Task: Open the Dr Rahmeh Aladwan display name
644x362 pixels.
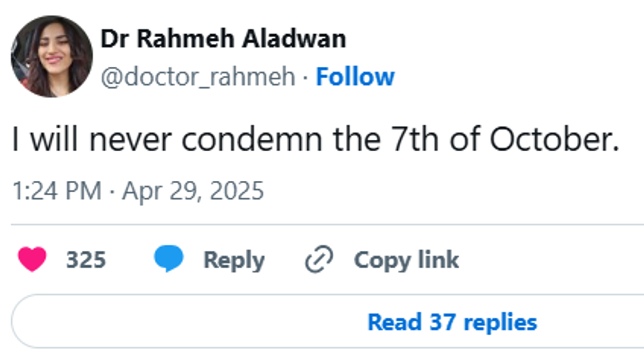Action: click(x=223, y=39)
